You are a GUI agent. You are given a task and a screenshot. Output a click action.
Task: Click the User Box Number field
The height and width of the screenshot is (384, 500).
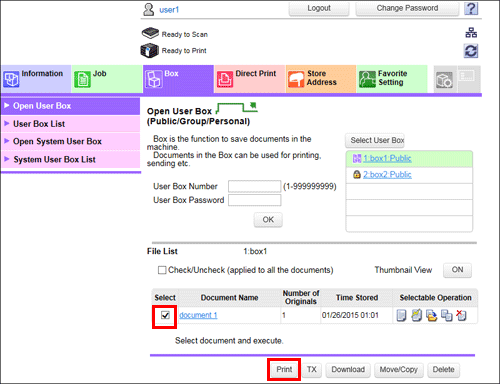(x=255, y=186)
